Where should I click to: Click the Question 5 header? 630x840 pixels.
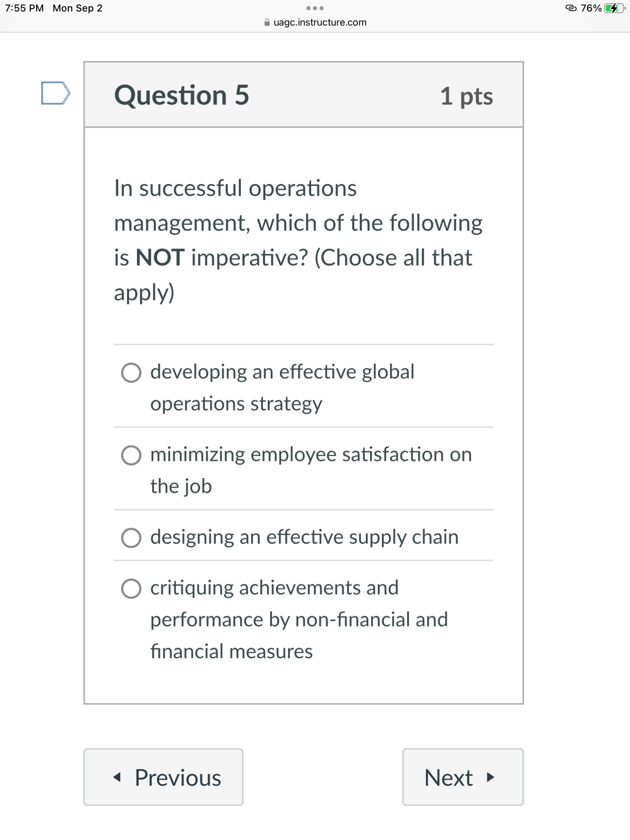tap(182, 96)
